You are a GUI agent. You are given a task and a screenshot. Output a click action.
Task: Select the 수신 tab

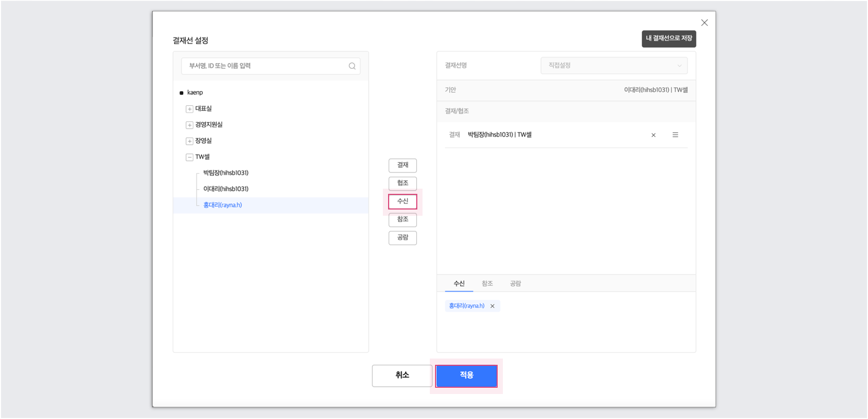459,284
